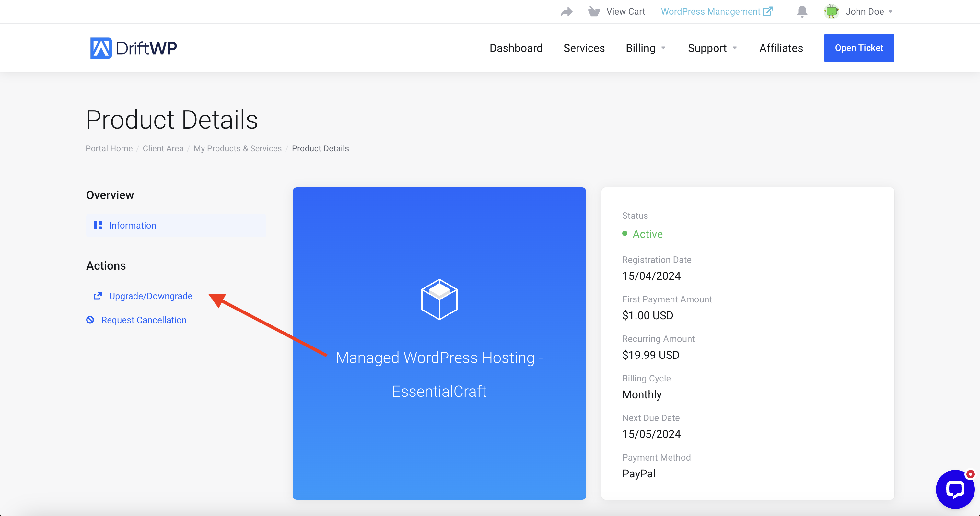
Task: Click Request Cancellation link
Action: [x=144, y=320]
